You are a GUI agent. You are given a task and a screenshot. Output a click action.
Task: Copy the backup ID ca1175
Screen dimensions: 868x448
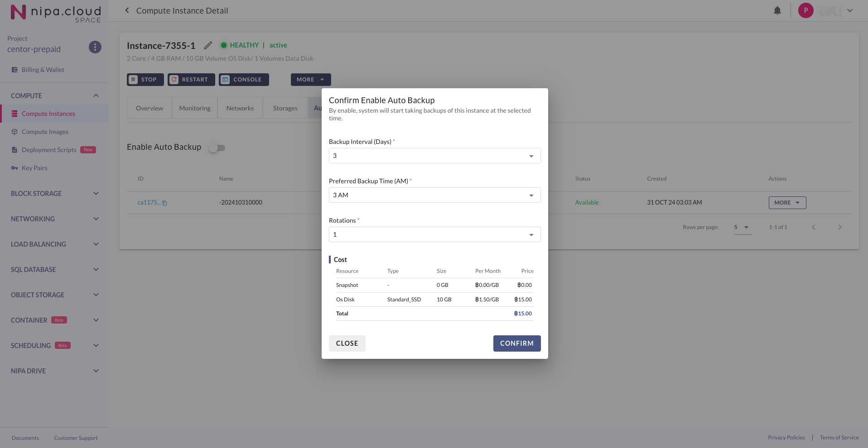(164, 203)
